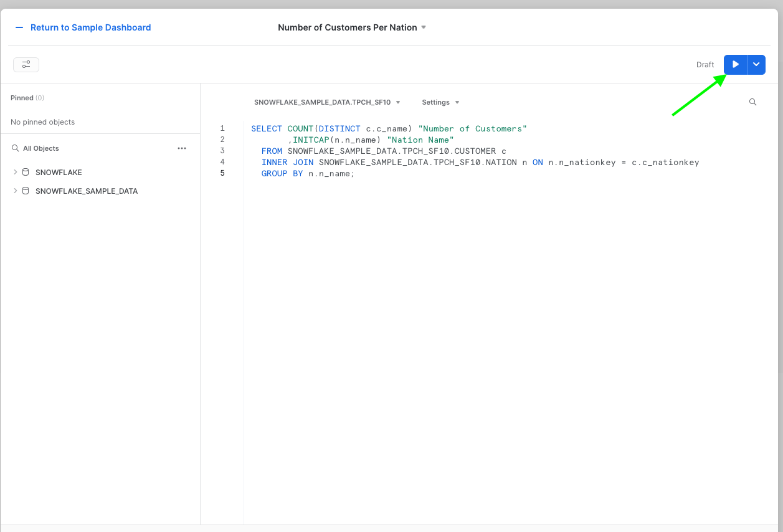Click the SELECT keyword on line 1
The image size is (783, 532).
[x=267, y=128]
